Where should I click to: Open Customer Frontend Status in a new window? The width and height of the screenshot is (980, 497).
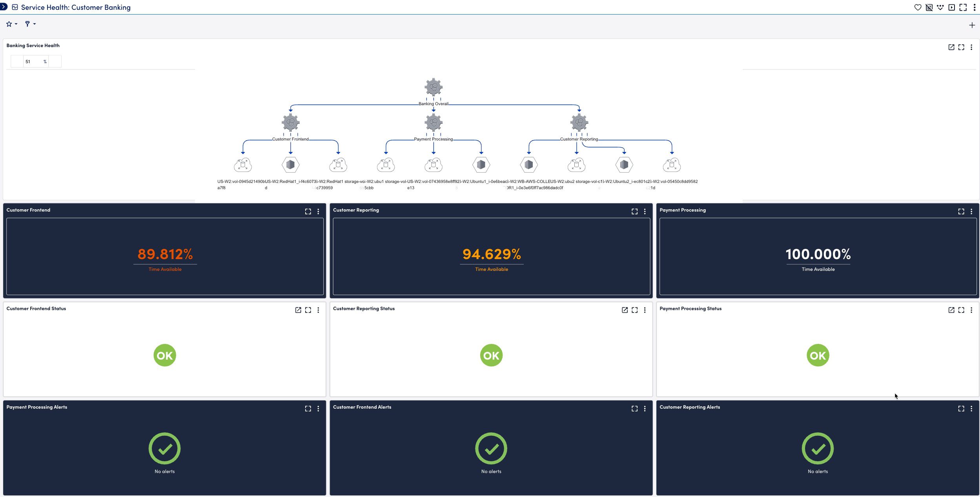click(x=298, y=310)
